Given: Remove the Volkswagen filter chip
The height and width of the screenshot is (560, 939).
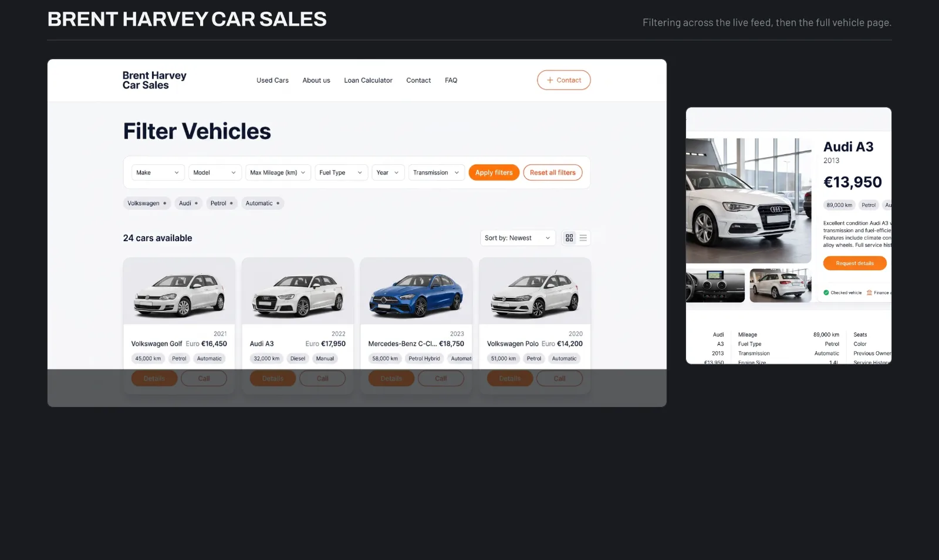Looking at the screenshot, I should [164, 203].
